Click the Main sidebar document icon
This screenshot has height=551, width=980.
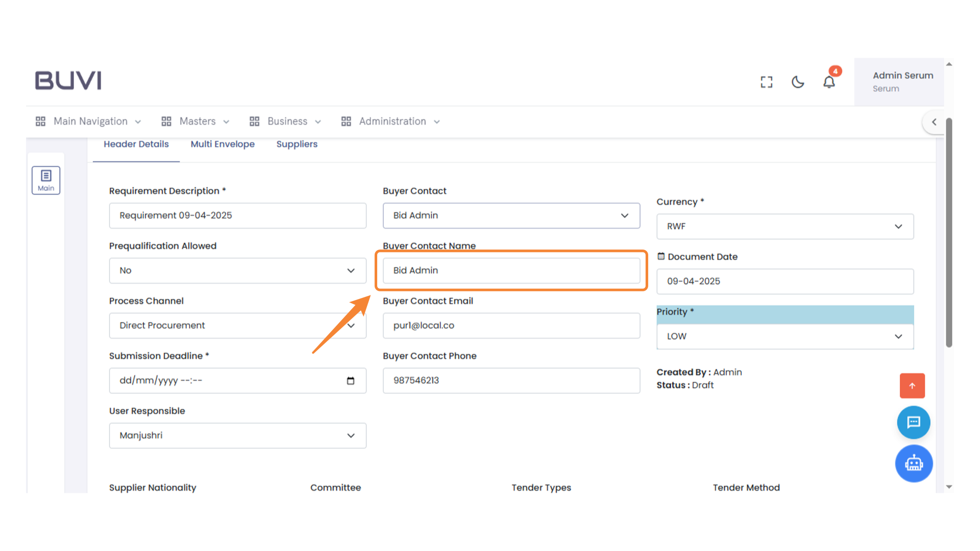click(x=46, y=180)
